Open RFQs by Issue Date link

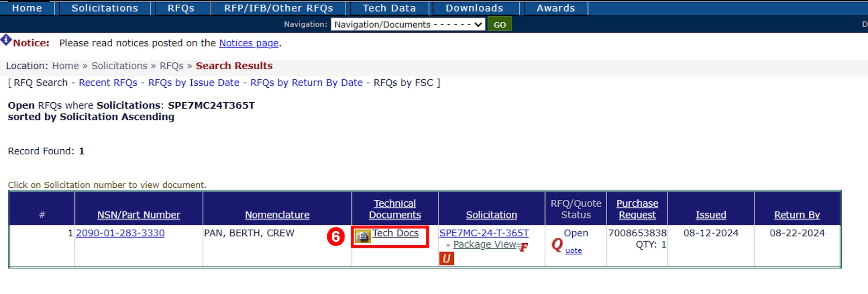[193, 83]
